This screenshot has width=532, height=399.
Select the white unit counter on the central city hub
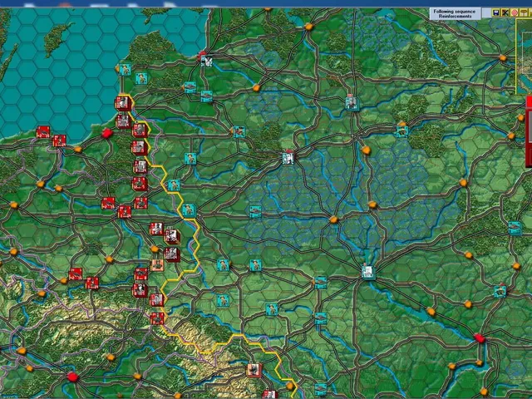pos(288,158)
